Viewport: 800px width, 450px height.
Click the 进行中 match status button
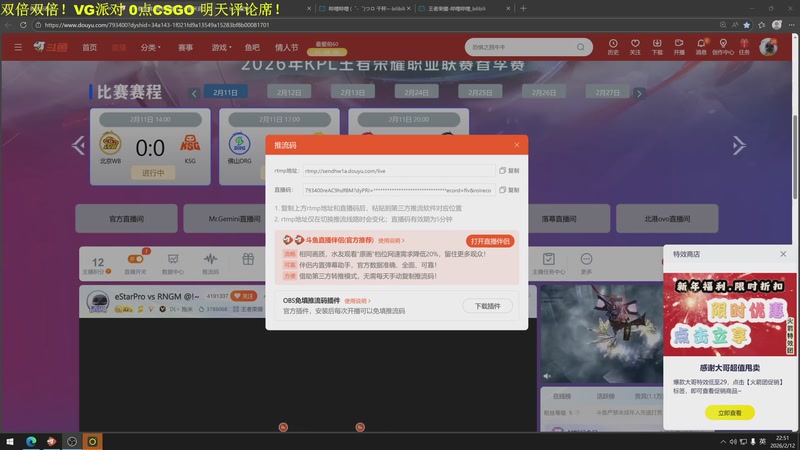153,173
